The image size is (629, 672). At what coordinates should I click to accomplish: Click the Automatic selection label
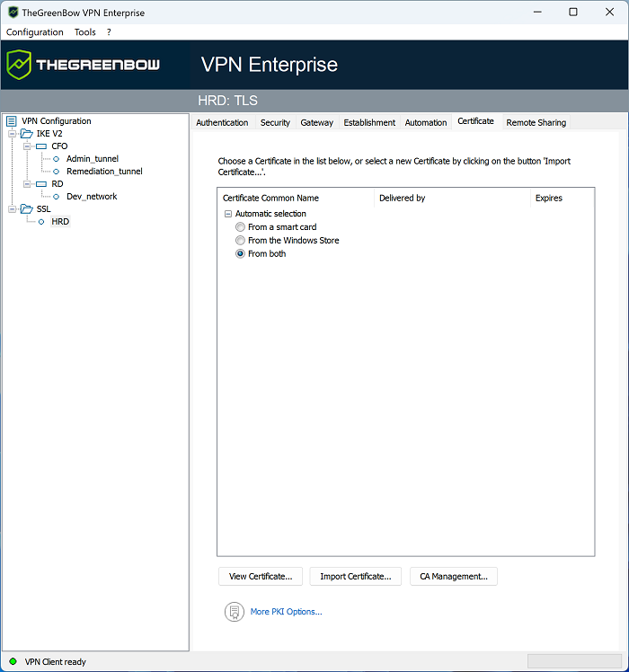(x=270, y=214)
